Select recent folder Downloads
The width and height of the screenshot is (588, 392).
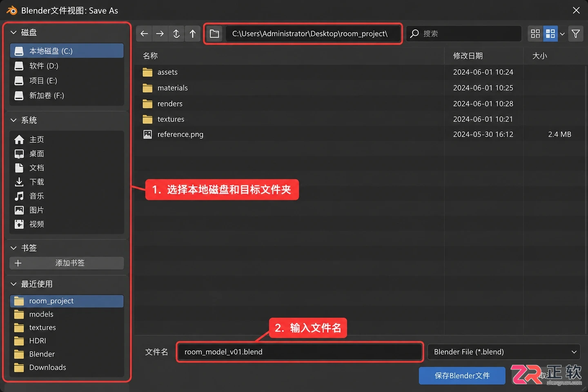pos(67,367)
